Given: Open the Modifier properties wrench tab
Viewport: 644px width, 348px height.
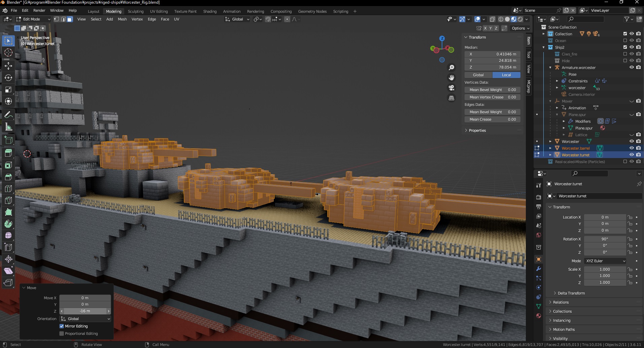Looking at the screenshot, I should coord(539,269).
